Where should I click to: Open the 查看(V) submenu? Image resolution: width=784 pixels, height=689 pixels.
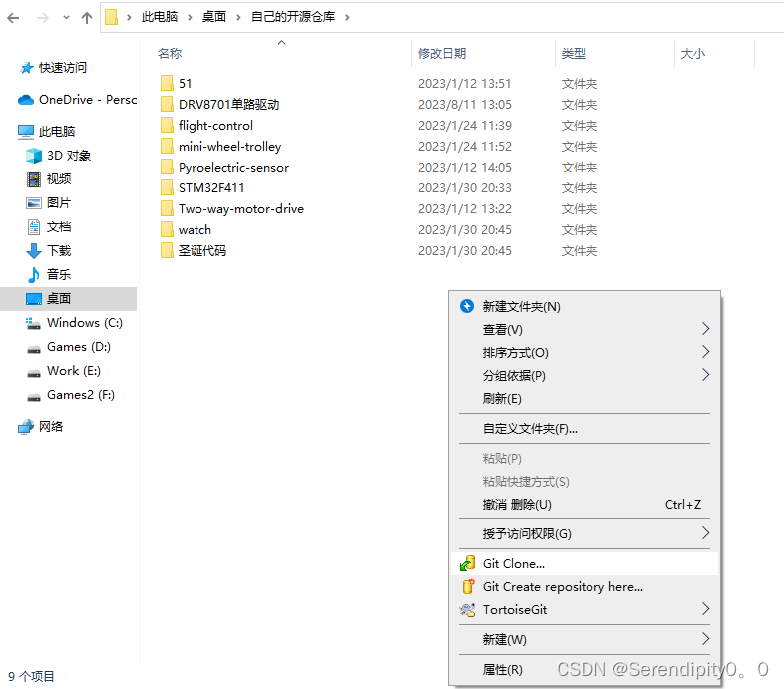[584, 329]
